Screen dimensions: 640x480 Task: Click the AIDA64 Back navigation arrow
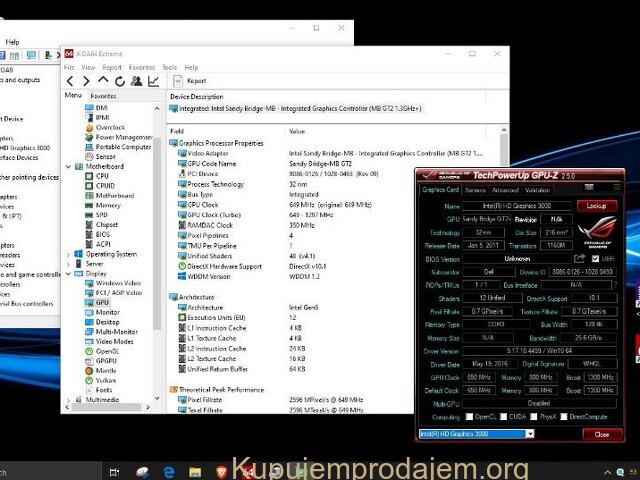(x=71, y=81)
